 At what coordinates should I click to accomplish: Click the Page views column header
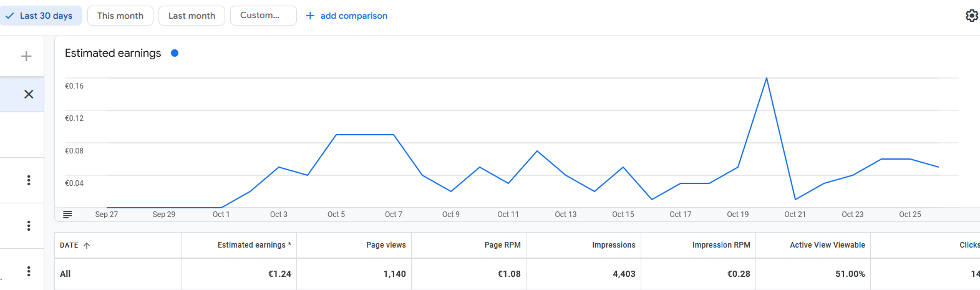click(386, 245)
